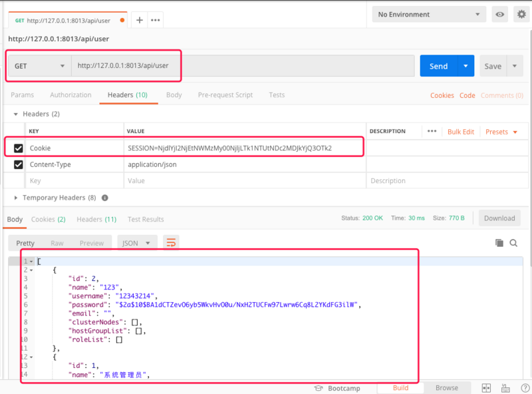The image size is (532, 394).
Task: Switch to Browse mode in bottom bar
Action: click(x=447, y=388)
